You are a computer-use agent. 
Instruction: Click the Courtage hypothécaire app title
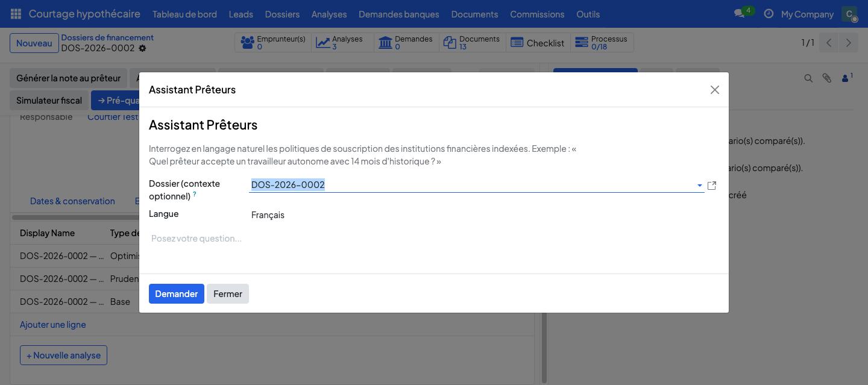84,14
